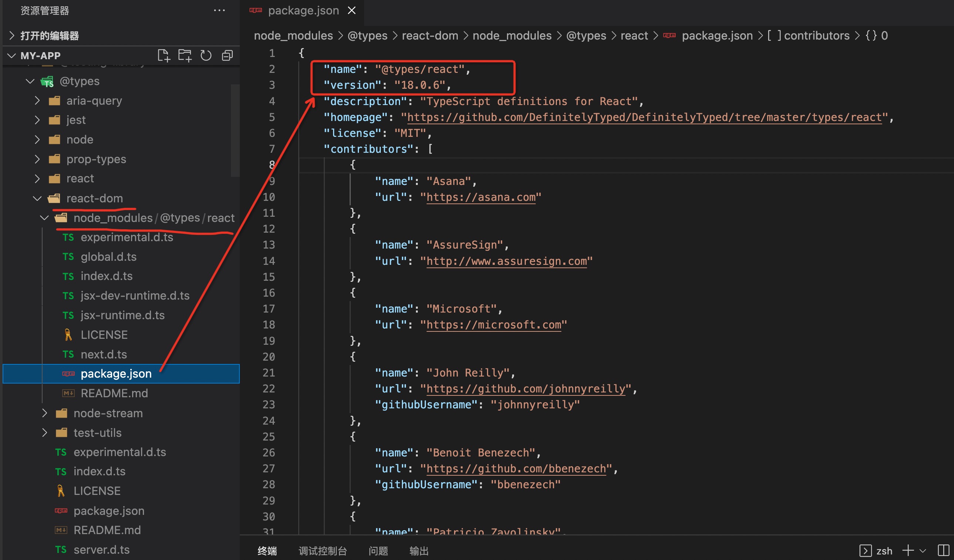Click the "name": "Benoit Benezech" line

point(458,452)
